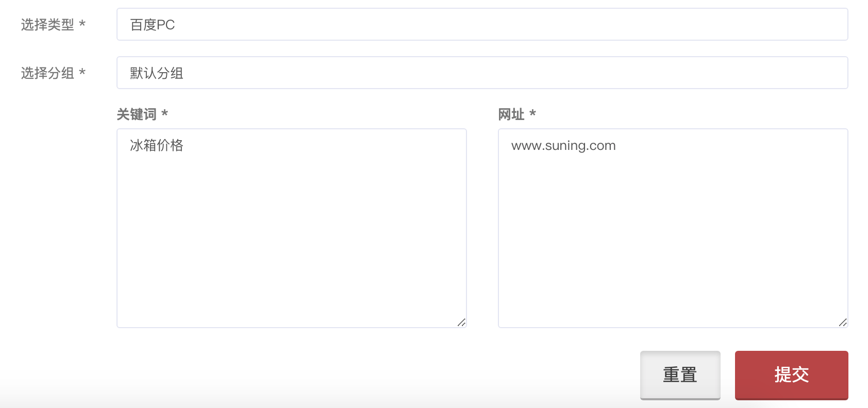Click into the 关键词 textarea containing 冰箱价格

pos(291,228)
